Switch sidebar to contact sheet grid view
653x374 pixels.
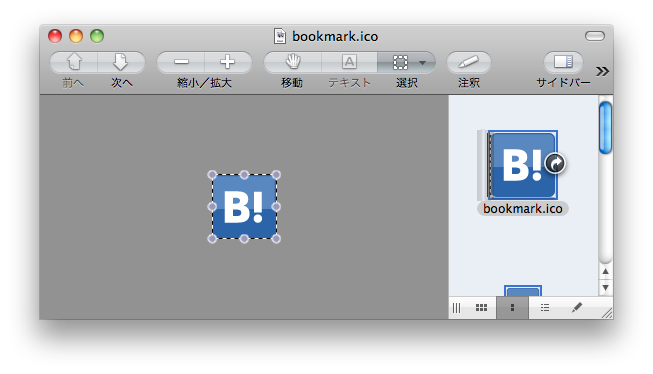point(481,308)
